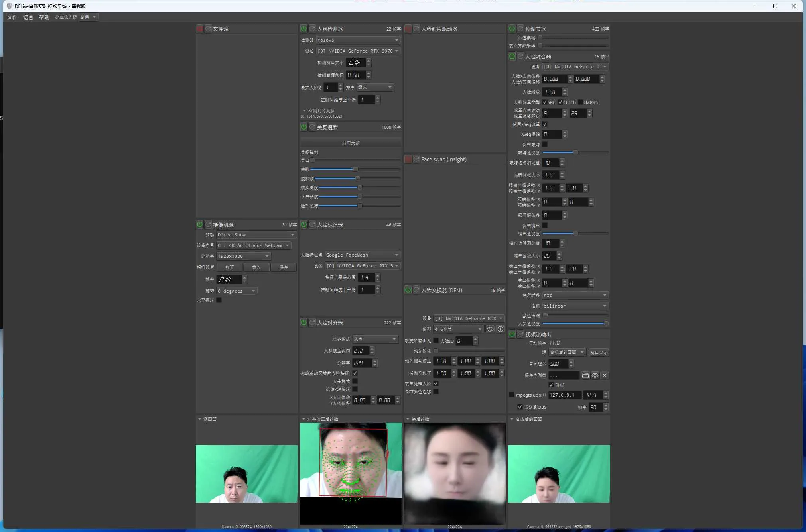Click the 窗口显示 button

[599, 352]
